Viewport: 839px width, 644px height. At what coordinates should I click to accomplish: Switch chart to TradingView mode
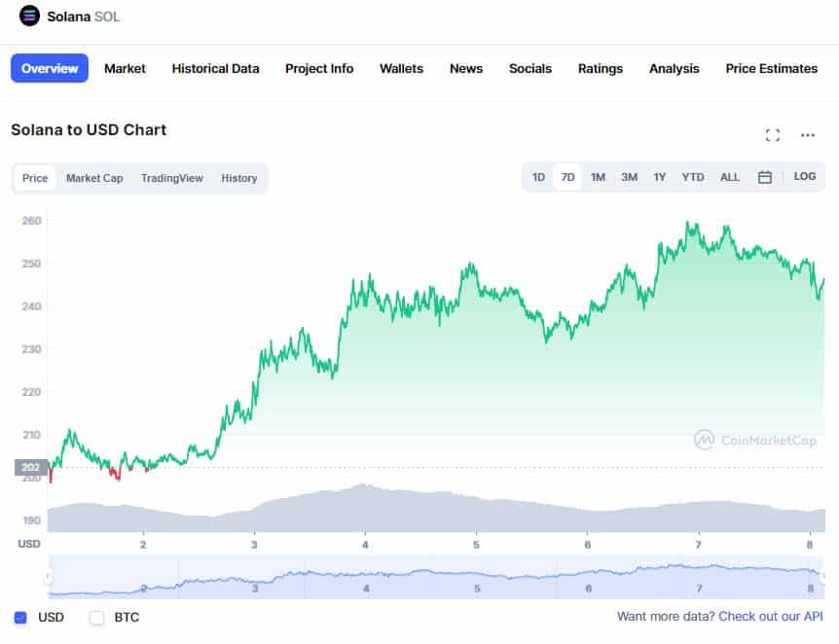click(x=172, y=178)
